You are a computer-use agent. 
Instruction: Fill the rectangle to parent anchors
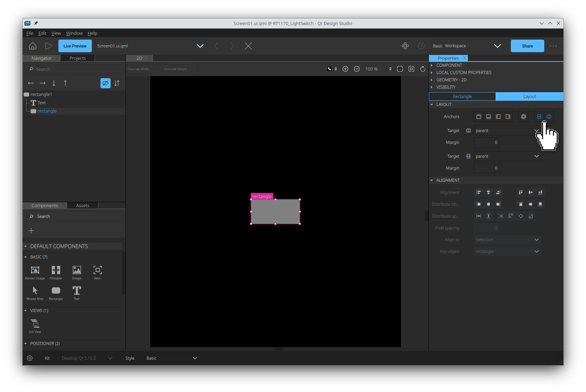pos(523,116)
